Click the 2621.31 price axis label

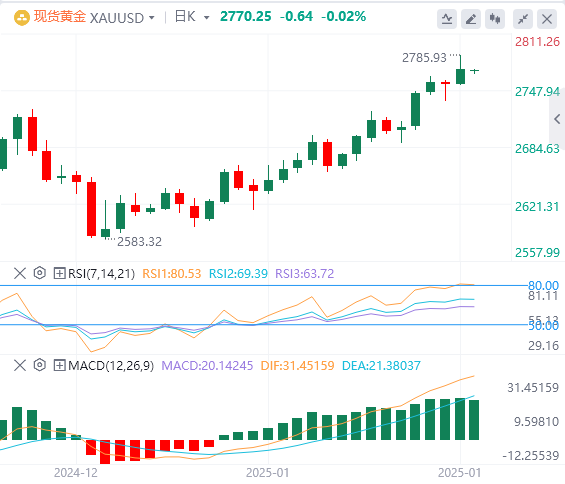click(x=537, y=207)
